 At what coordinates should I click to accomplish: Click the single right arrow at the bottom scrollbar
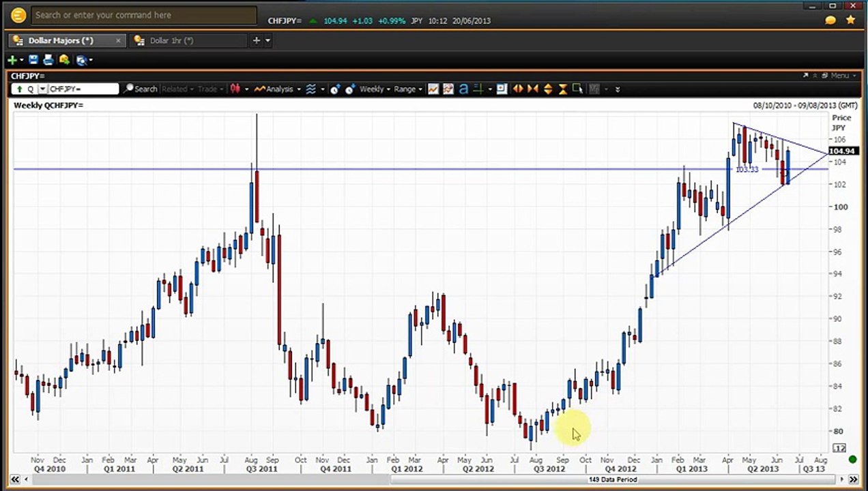tap(841, 479)
